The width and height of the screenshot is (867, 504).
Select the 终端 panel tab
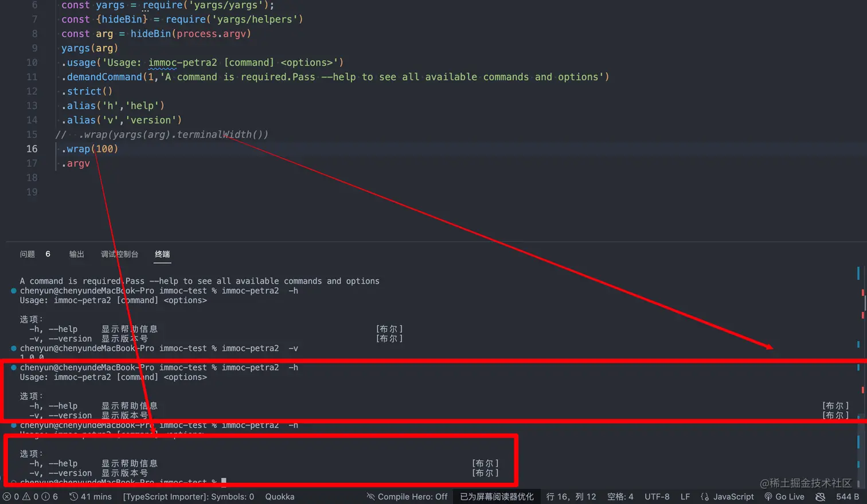click(x=162, y=254)
